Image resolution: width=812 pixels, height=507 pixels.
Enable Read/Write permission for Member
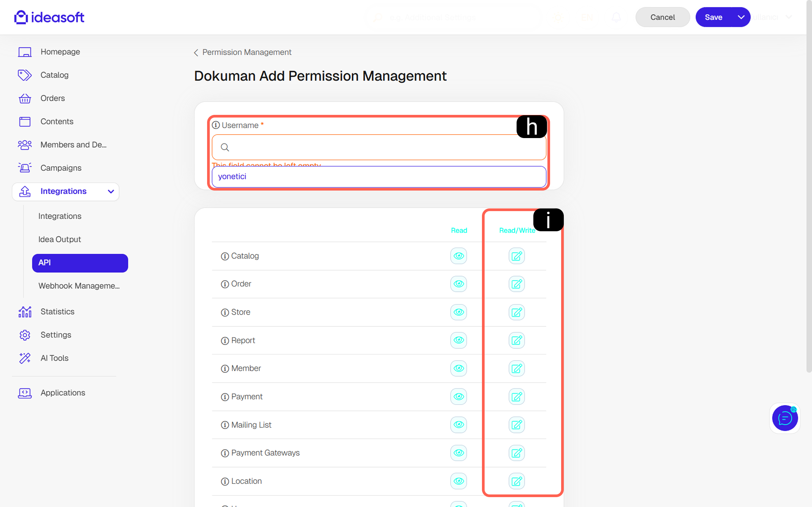pos(517,369)
